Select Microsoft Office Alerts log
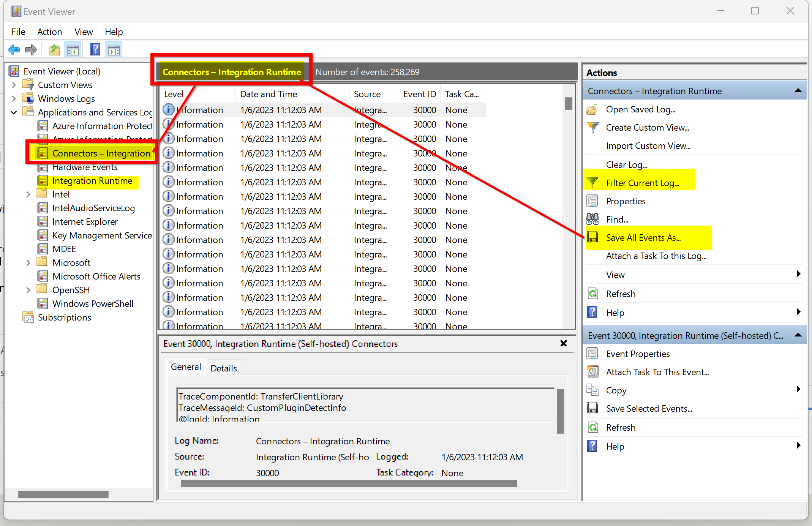 point(96,276)
